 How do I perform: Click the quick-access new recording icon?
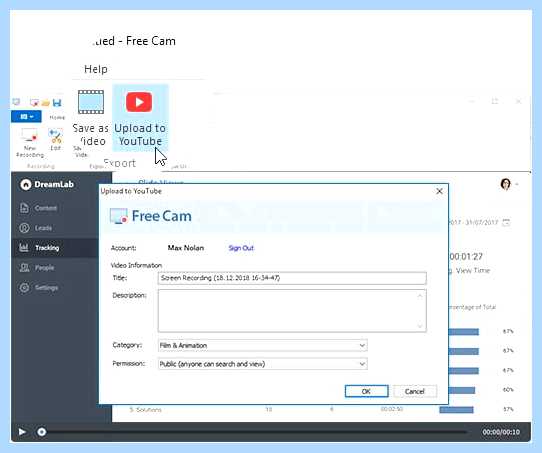point(34,103)
